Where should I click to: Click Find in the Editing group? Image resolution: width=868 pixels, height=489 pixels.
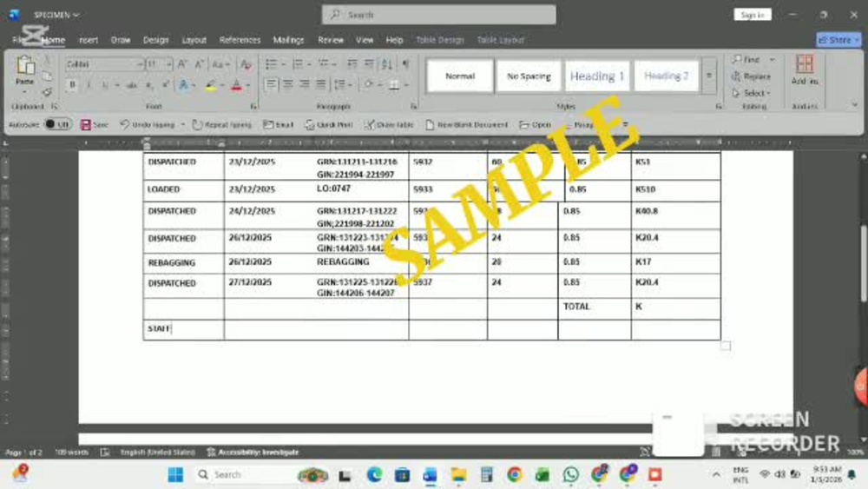tap(746, 59)
